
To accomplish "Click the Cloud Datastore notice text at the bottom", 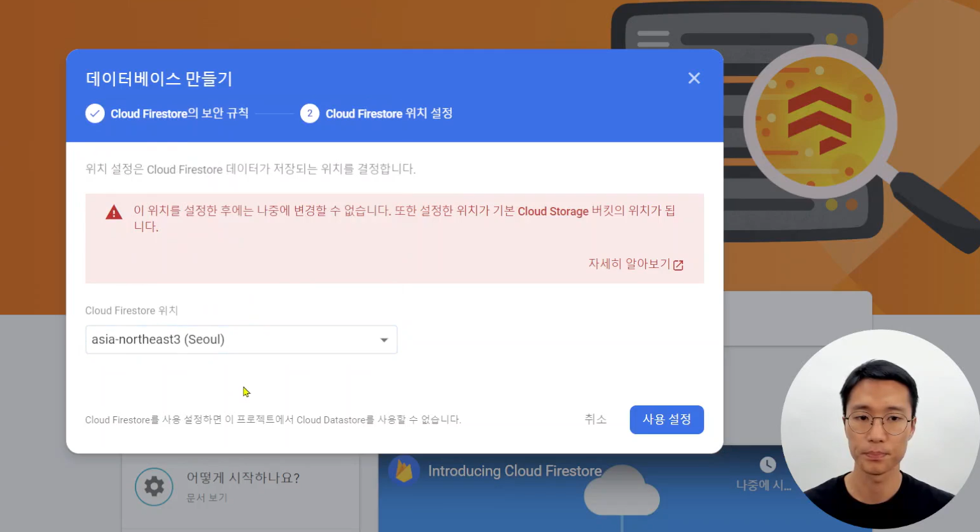I will 273,420.
